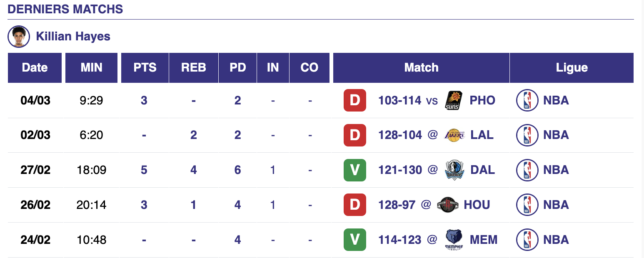Select the PTS column header
Viewport: 644px width, 258px height.
(145, 68)
